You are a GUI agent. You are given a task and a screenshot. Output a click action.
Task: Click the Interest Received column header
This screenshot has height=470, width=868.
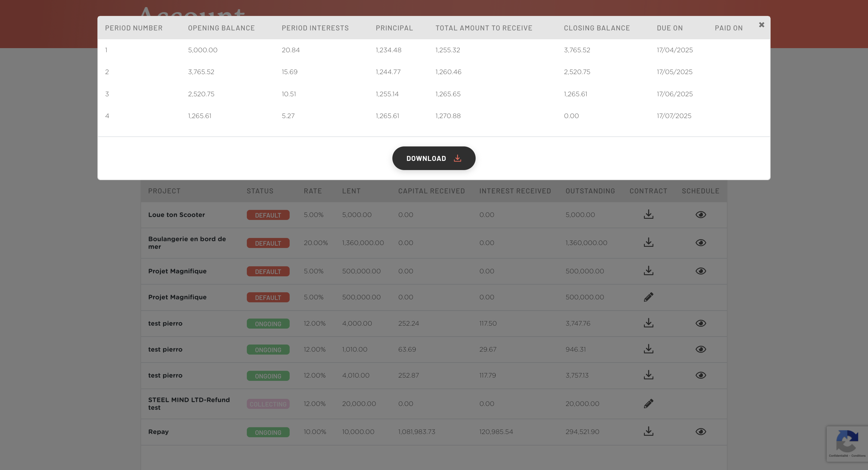(515, 191)
